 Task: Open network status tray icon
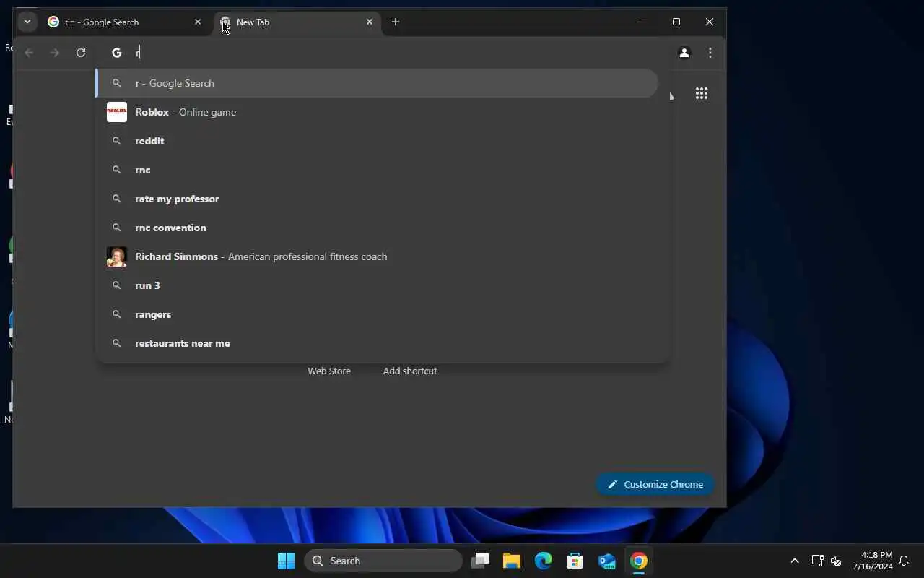[817, 561]
